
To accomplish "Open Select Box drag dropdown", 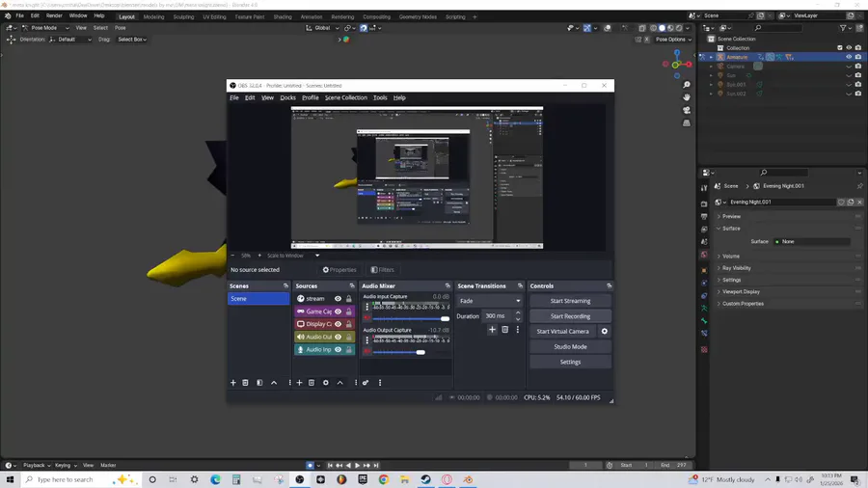I will tap(132, 40).
